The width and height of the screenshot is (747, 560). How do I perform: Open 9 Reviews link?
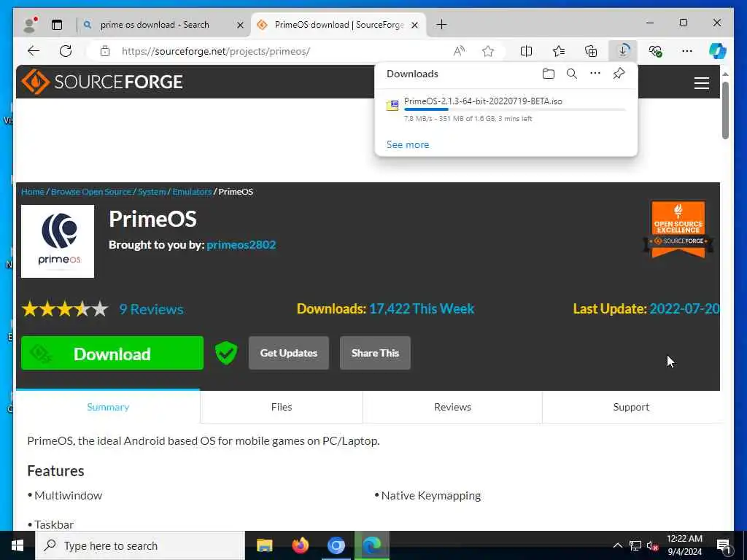151,309
